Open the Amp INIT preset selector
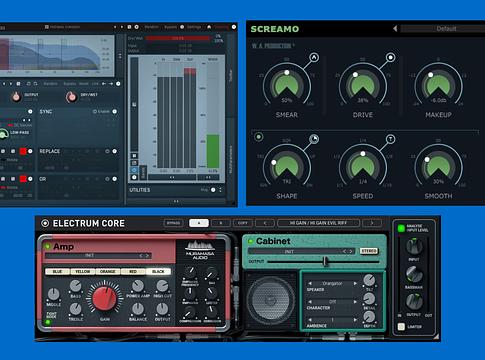The width and height of the screenshot is (485, 360). (x=98, y=256)
